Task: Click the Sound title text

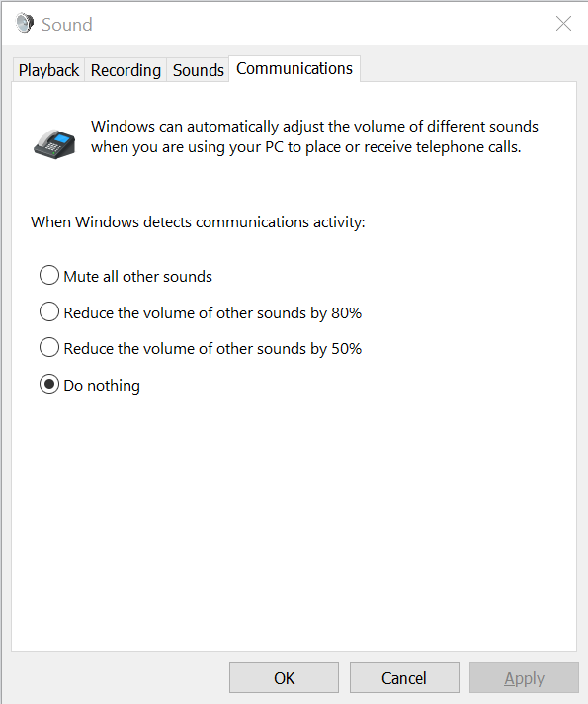Action: (67, 25)
